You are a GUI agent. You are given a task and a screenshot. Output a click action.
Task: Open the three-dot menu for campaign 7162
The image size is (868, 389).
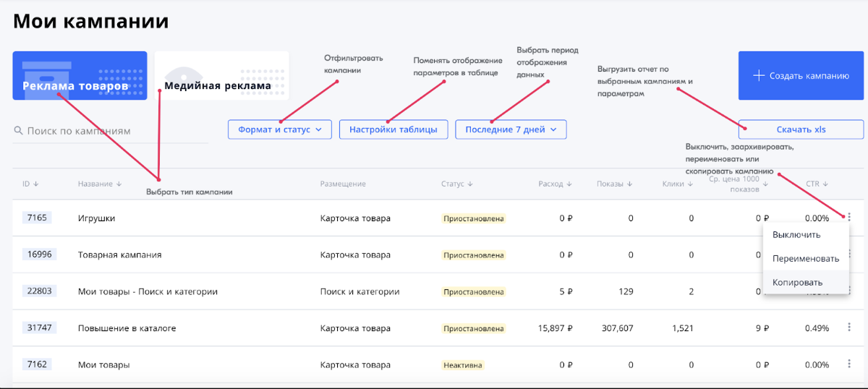pos(848,364)
